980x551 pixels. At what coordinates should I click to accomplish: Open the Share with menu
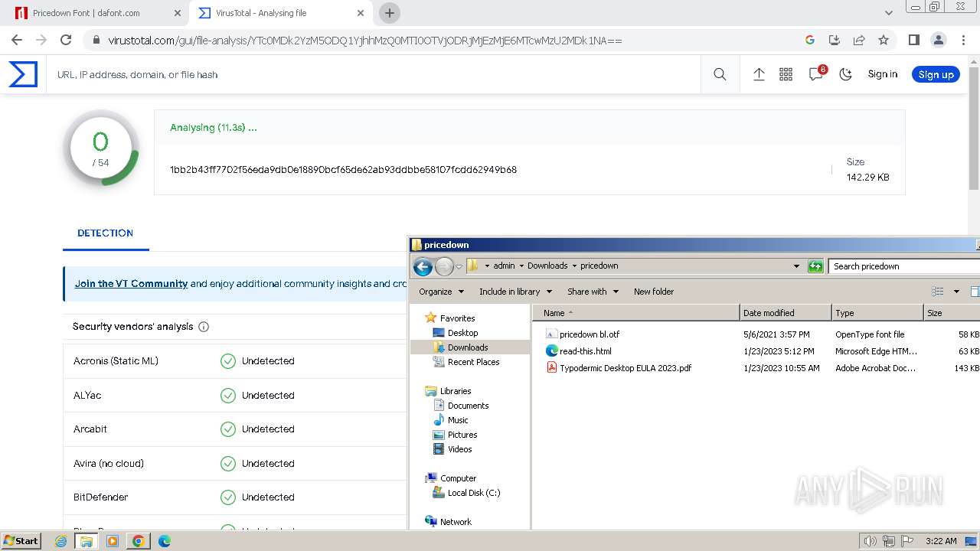point(592,292)
